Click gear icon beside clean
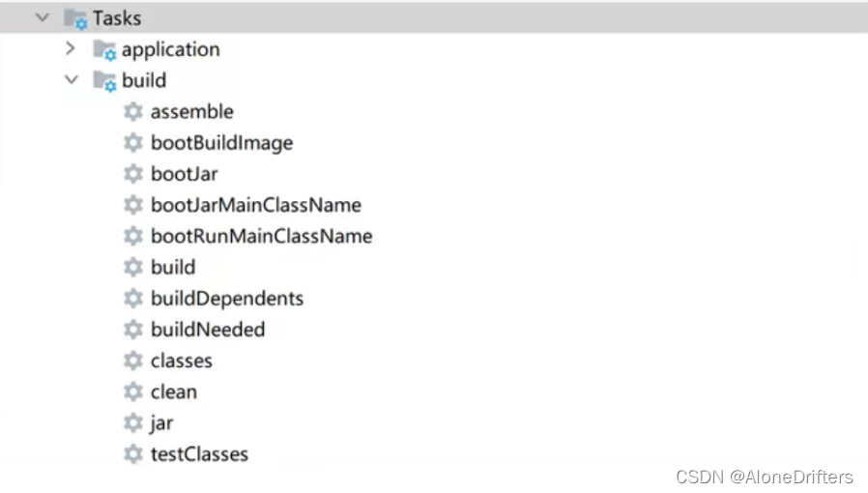The height and width of the screenshot is (493, 868). pyautogui.click(x=132, y=391)
